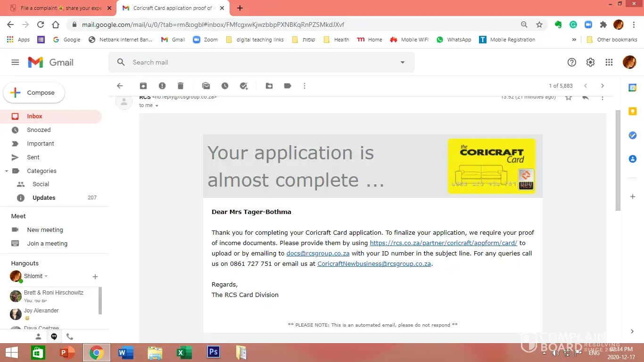
Task: Click the Compose button
Action: pos(34,93)
